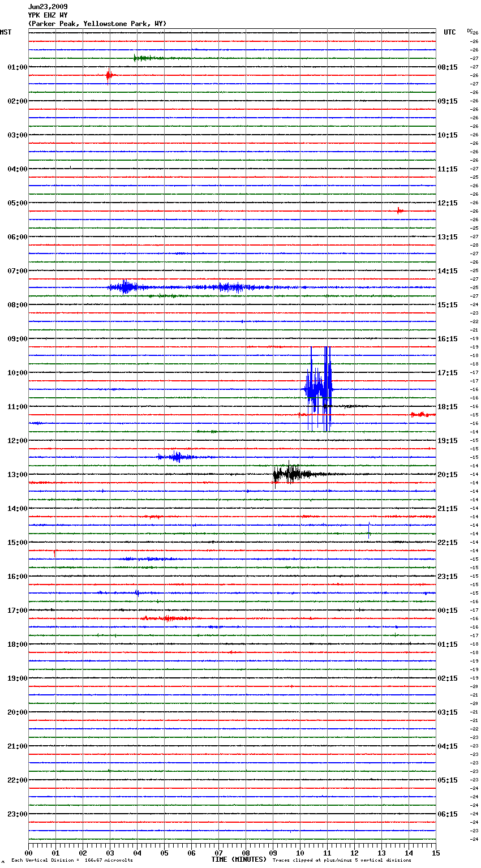Click the 22:15 UTC time label
This screenshot has width=481, height=868.
[448, 542]
